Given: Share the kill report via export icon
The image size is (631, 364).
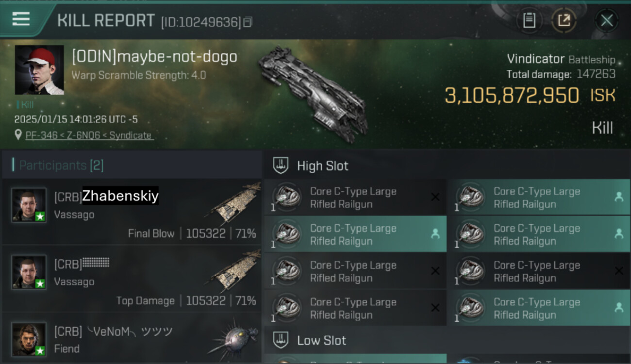Looking at the screenshot, I should coord(564,20).
